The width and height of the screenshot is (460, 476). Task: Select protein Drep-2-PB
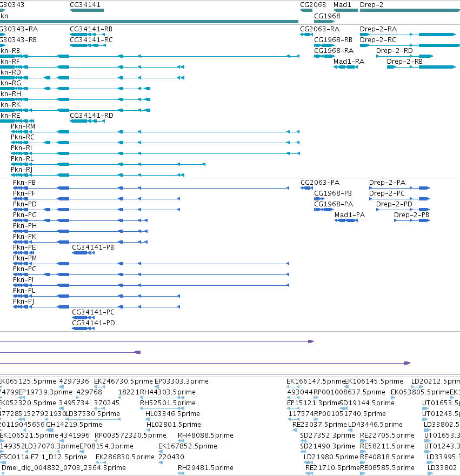(411, 215)
